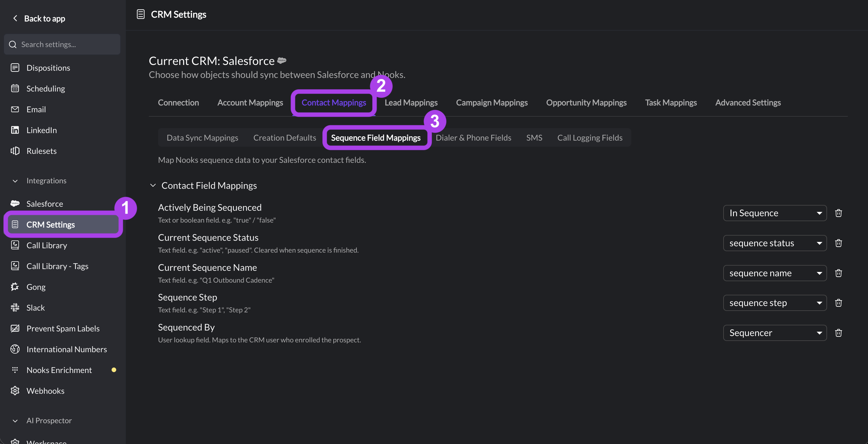Viewport: 868px width, 444px height.
Task: Switch to the Account Mappings tab
Action: coord(250,102)
